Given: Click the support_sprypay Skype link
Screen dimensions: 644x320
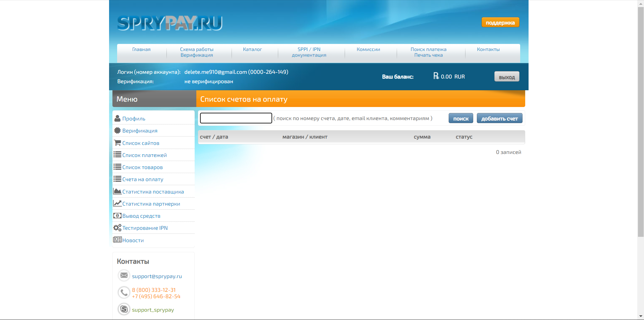Looking at the screenshot, I should click(153, 310).
